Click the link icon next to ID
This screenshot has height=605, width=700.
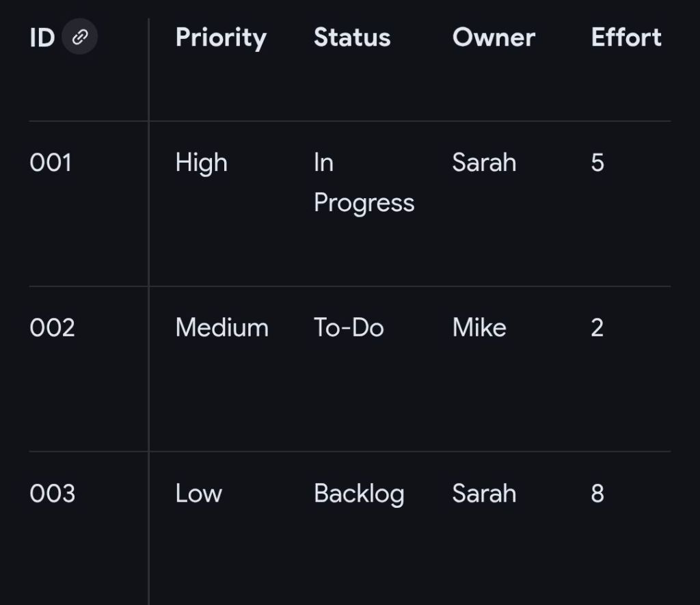click(80, 37)
